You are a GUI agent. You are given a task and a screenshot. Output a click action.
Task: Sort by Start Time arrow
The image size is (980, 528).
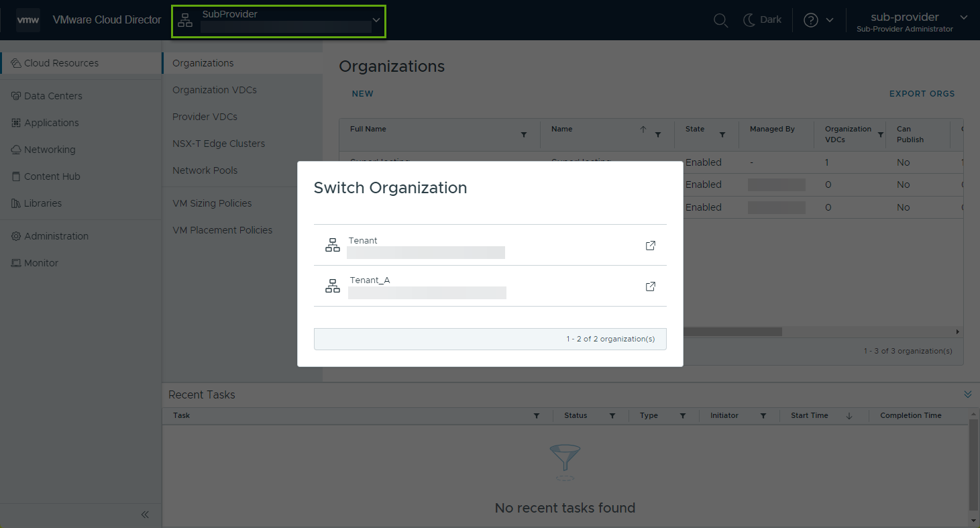click(849, 416)
